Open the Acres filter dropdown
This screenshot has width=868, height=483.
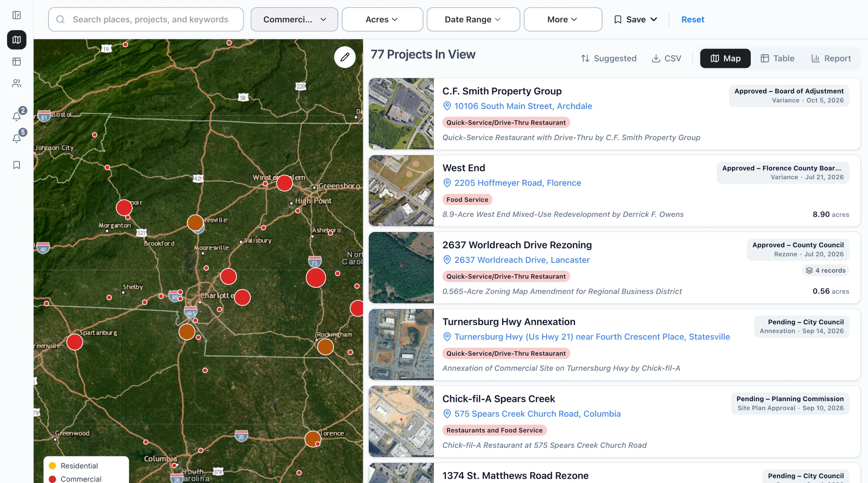tap(382, 20)
